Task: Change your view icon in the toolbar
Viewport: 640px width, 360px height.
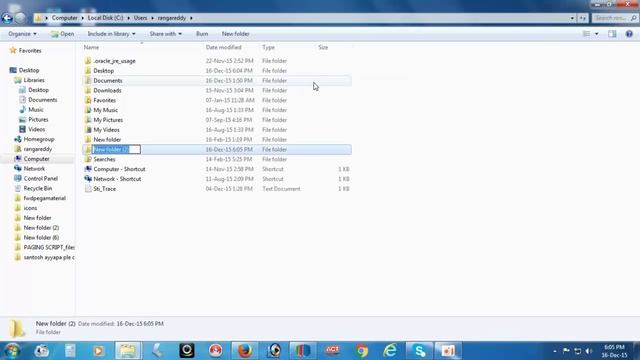Action: (587, 34)
